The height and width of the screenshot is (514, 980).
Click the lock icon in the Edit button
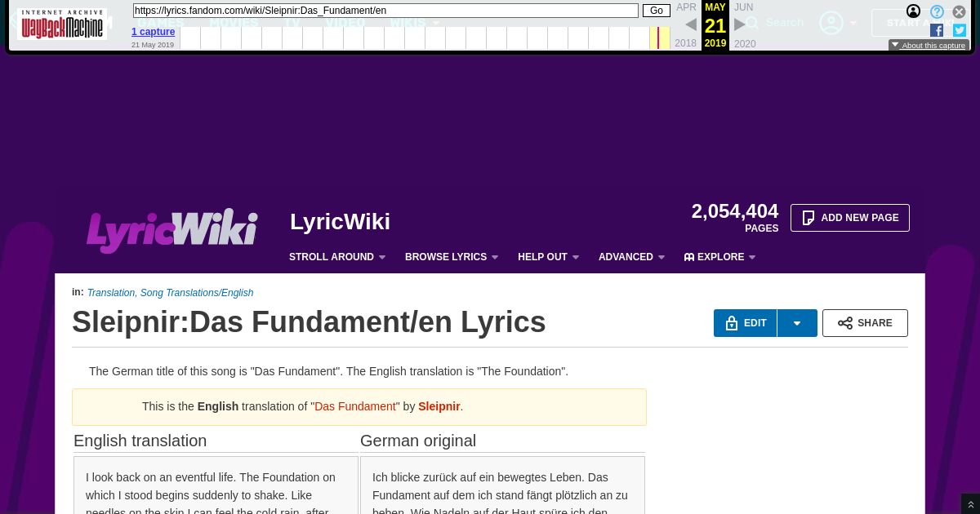731,323
